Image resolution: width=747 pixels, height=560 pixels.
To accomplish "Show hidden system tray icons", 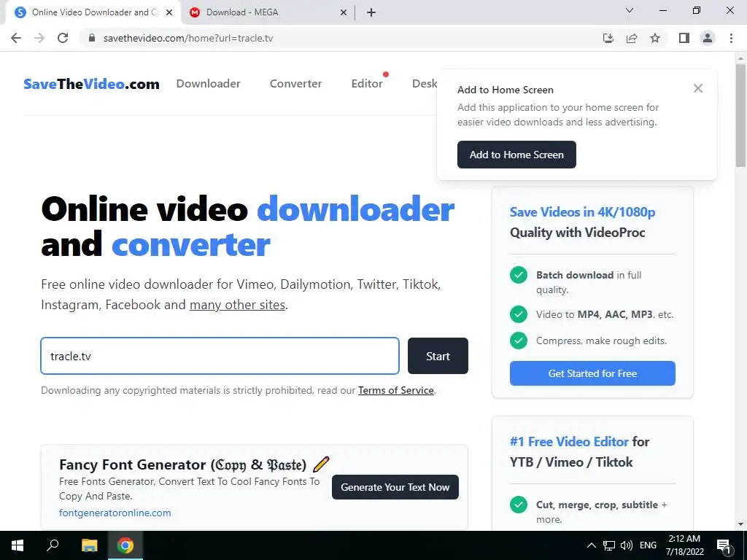I will pos(591,545).
